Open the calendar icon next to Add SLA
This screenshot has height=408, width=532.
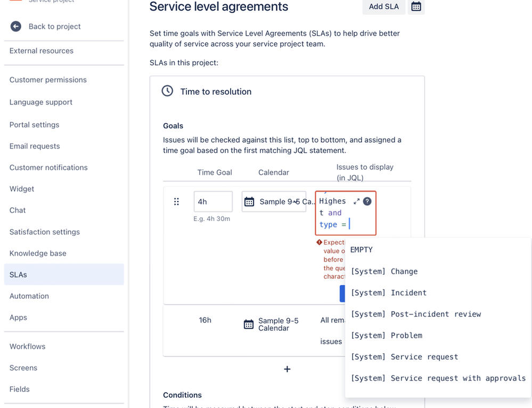click(x=416, y=6)
